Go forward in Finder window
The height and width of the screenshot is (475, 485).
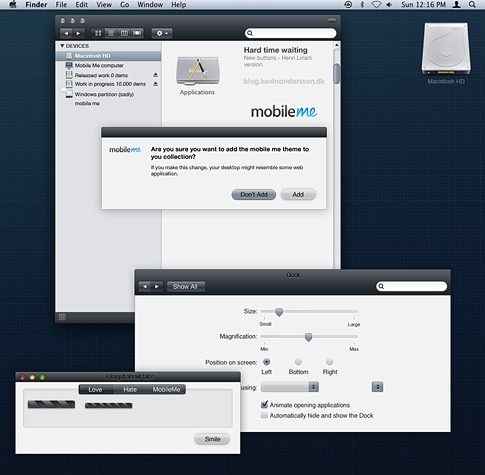78,33
